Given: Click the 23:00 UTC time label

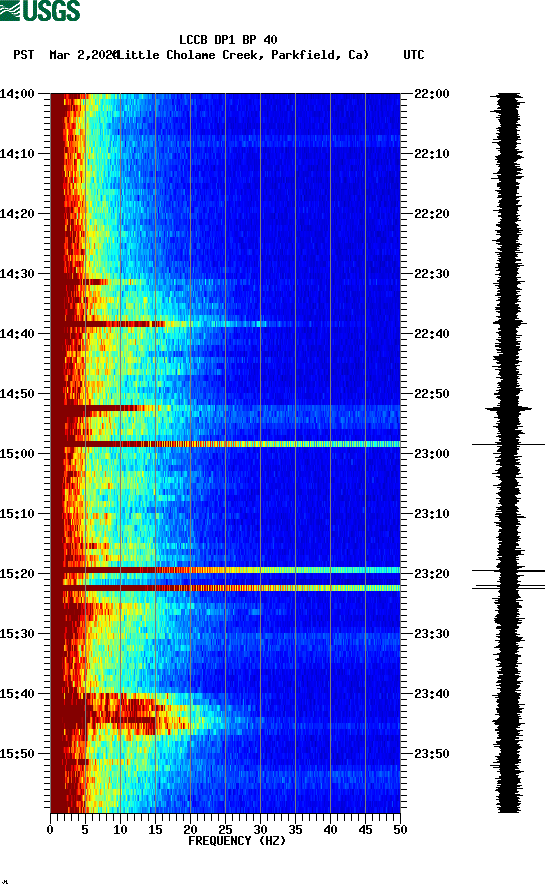Looking at the screenshot, I should point(432,454).
